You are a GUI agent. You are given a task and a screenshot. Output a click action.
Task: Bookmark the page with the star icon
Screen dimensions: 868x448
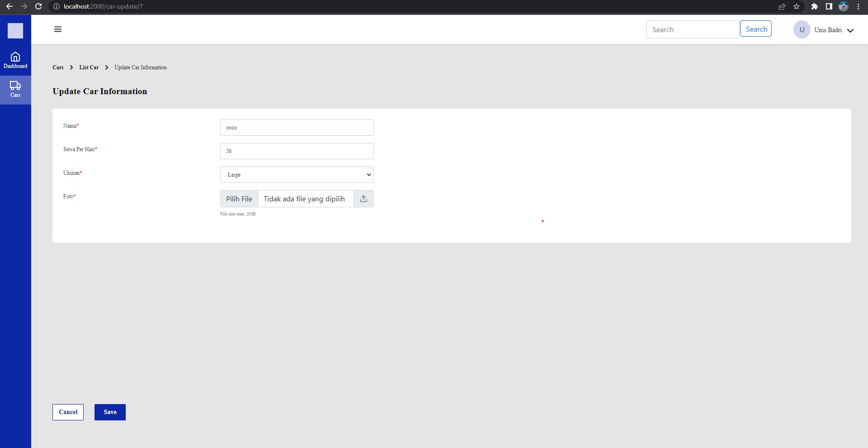(x=797, y=7)
